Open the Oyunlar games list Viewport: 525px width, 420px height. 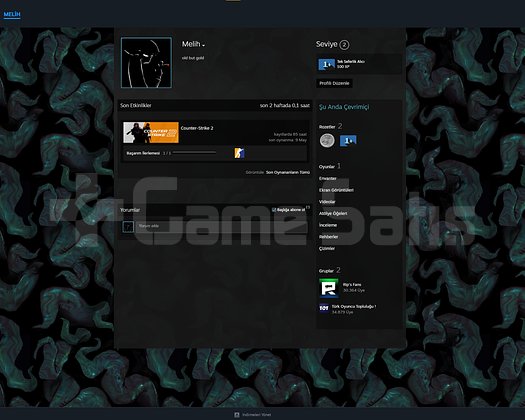(327, 167)
